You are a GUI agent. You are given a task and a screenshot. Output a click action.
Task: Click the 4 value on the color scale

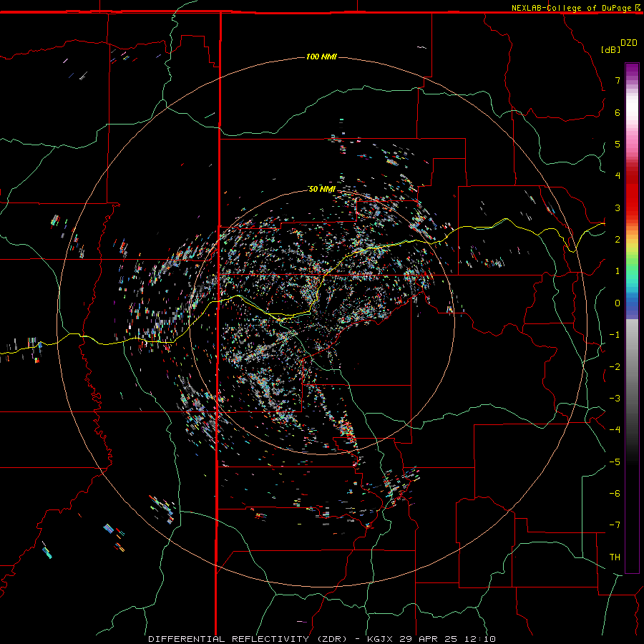pyautogui.click(x=618, y=176)
